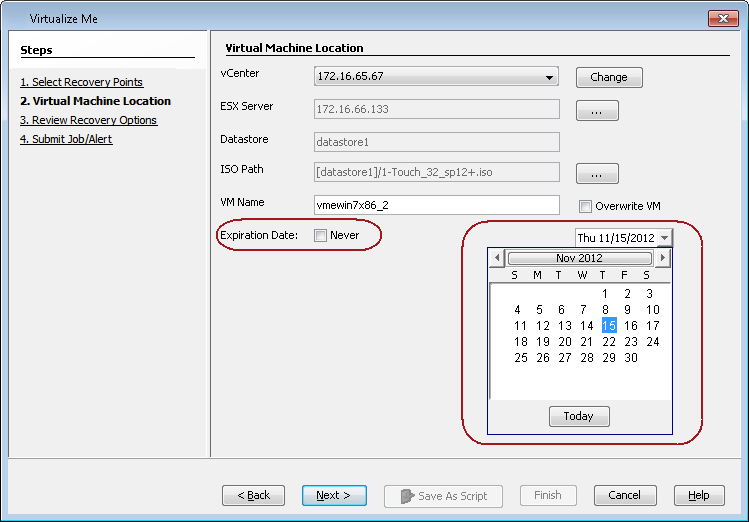Jump to Submit Job/Alert step
Screen dimensions: 749x522
(x=66, y=139)
